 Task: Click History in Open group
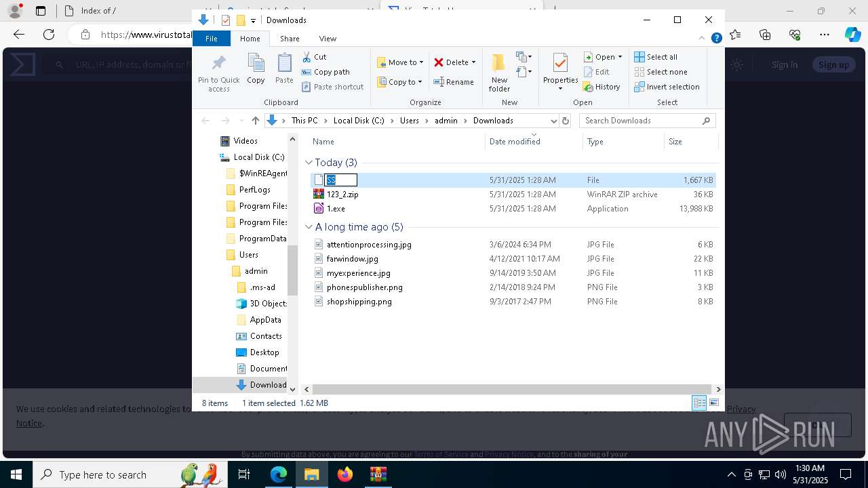click(x=601, y=87)
